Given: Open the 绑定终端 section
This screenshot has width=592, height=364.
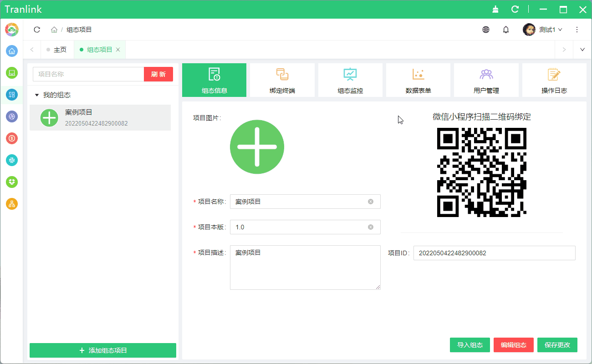Looking at the screenshot, I should (282, 80).
